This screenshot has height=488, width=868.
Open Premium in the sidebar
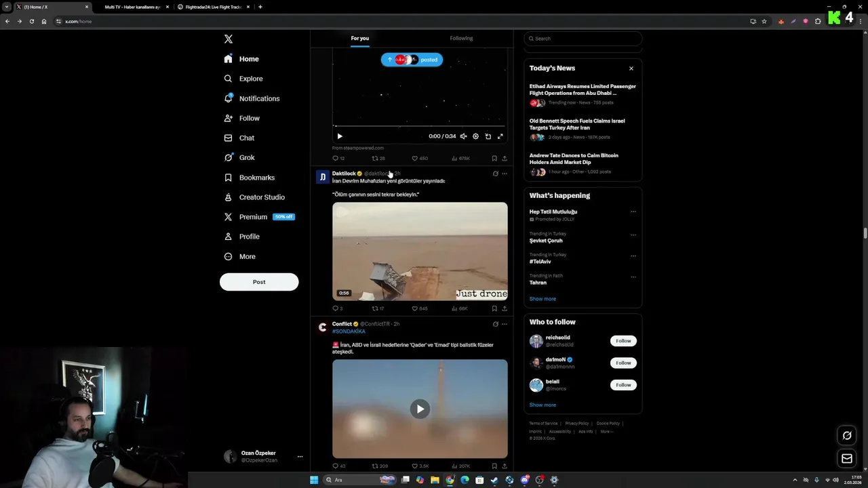pos(258,217)
